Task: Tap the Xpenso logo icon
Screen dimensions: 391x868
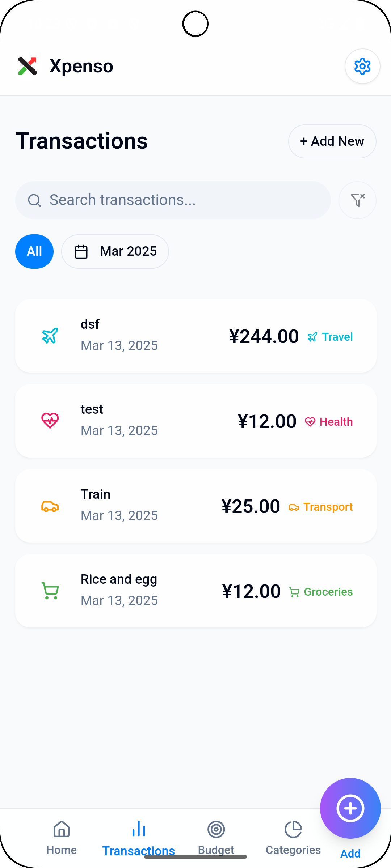Action: [x=28, y=66]
